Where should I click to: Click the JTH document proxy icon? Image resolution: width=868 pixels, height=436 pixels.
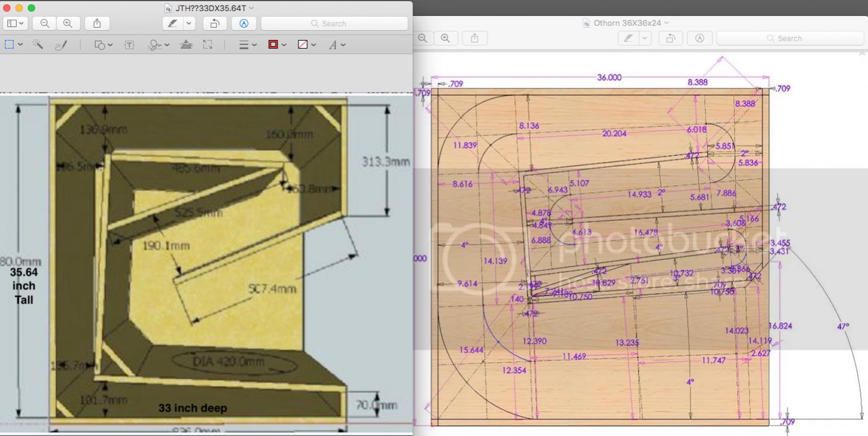click(168, 8)
